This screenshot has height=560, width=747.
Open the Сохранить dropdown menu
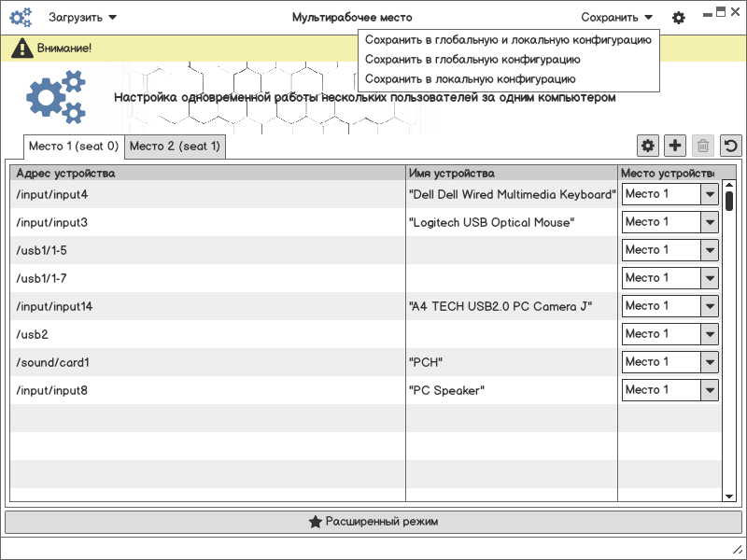pos(616,18)
